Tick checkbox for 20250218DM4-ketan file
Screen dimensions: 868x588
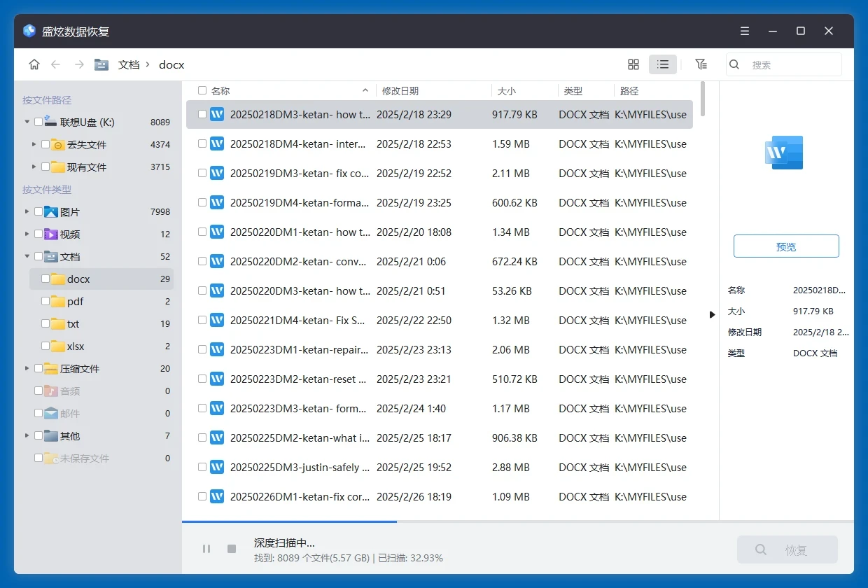pyautogui.click(x=202, y=144)
